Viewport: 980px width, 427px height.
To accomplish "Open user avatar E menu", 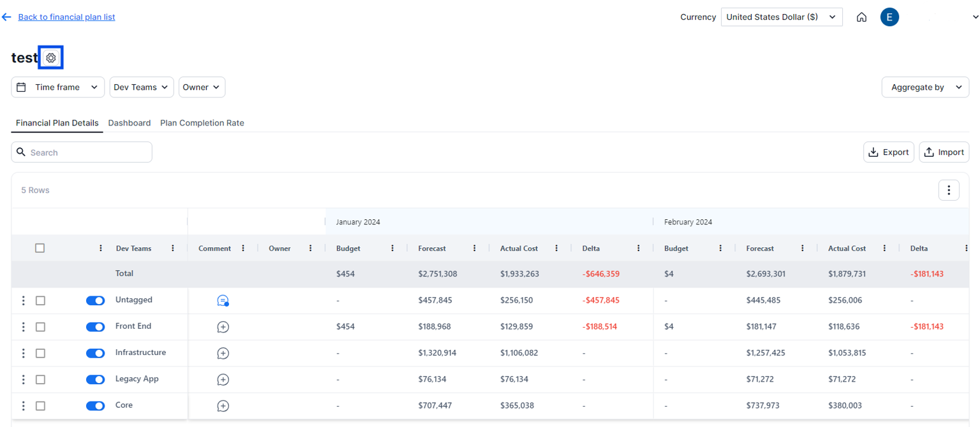I will 889,17.
